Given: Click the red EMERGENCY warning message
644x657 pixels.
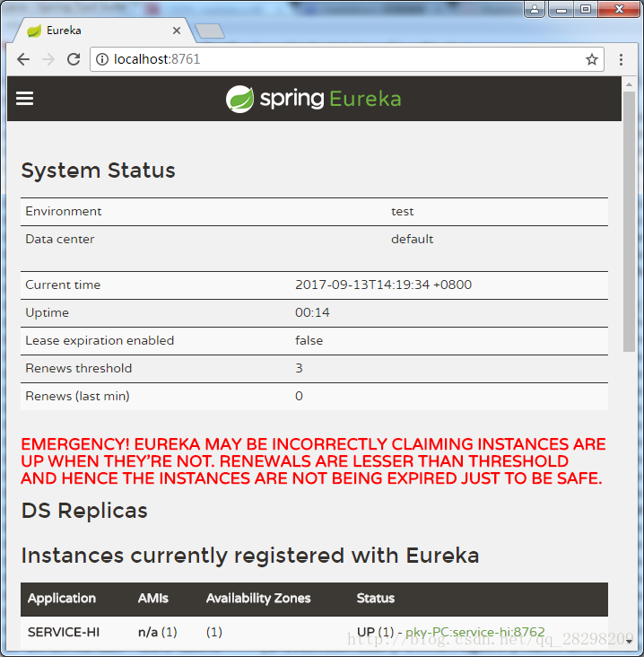Looking at the screenshot, I should [312, 461].
